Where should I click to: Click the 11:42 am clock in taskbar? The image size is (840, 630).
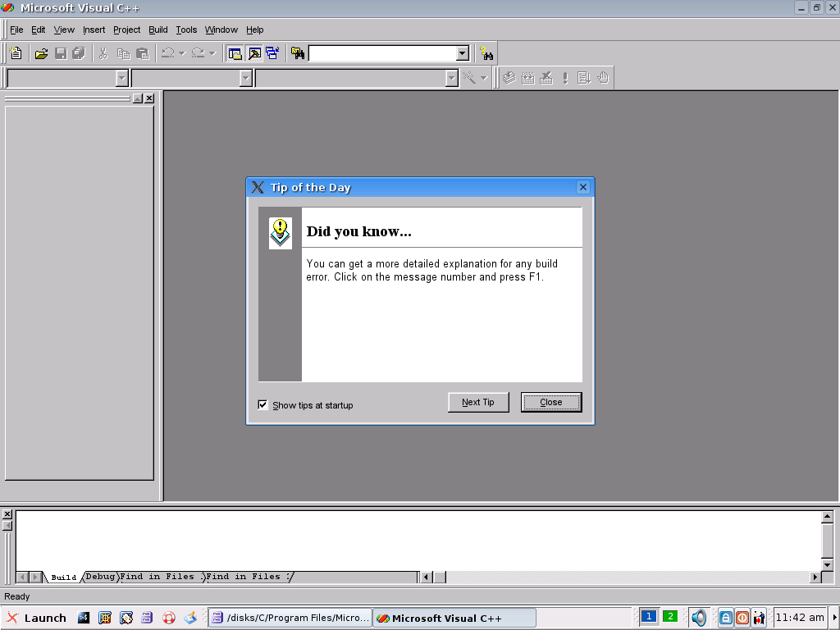click(x=799, y=618)
